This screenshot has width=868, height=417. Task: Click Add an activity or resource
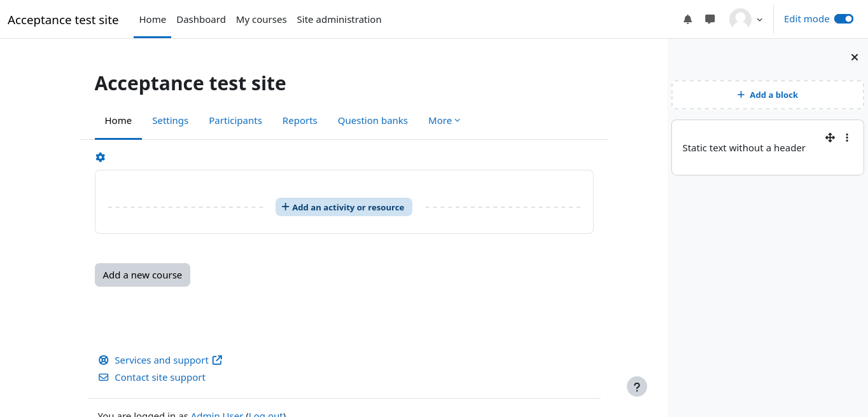344,207
